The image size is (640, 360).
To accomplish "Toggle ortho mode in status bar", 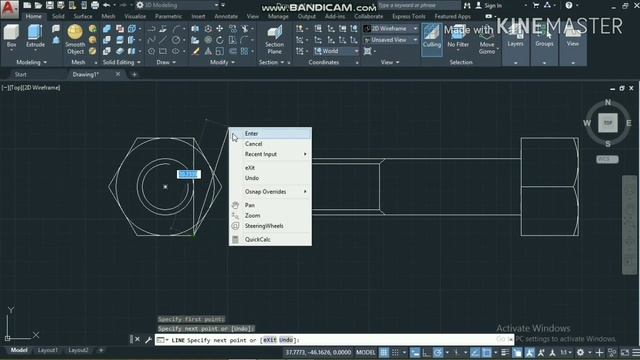I will (x=426, y=352).
